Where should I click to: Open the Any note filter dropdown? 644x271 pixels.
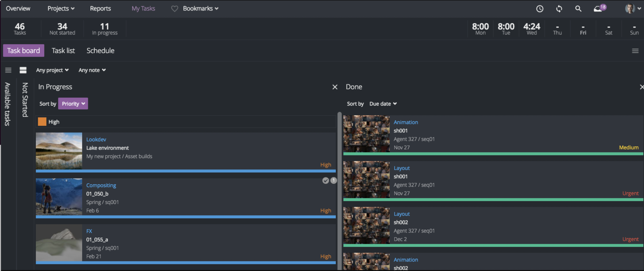click(92, 70)
